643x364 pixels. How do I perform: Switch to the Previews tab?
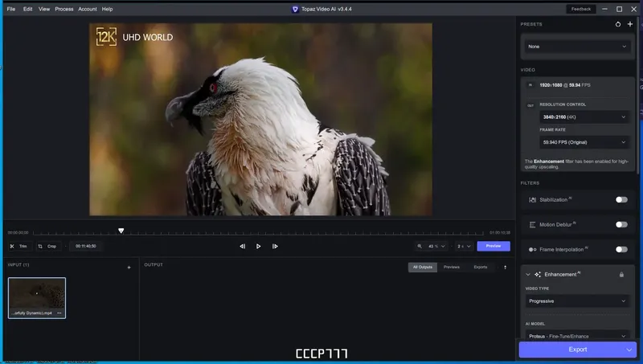click(452, 267)
